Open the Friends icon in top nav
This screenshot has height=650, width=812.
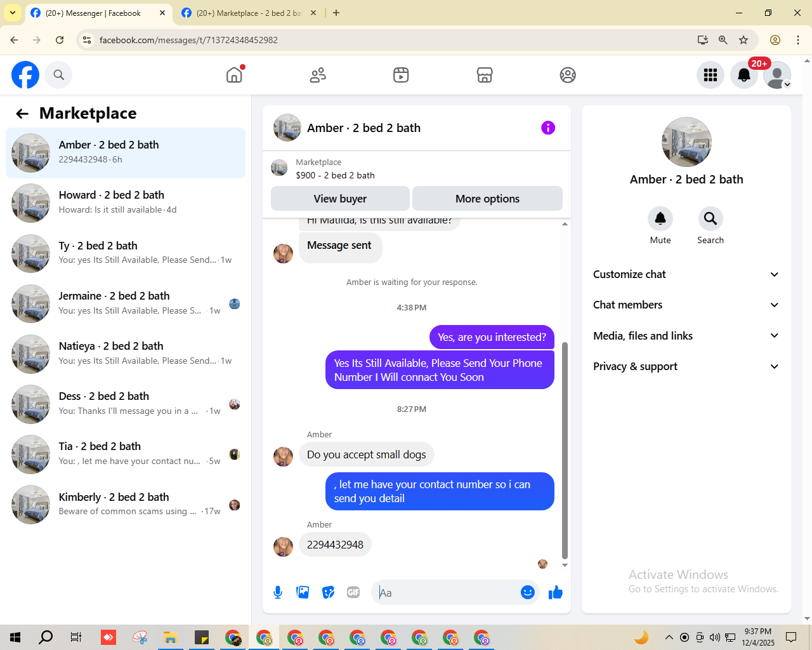(x=318, y=75)
